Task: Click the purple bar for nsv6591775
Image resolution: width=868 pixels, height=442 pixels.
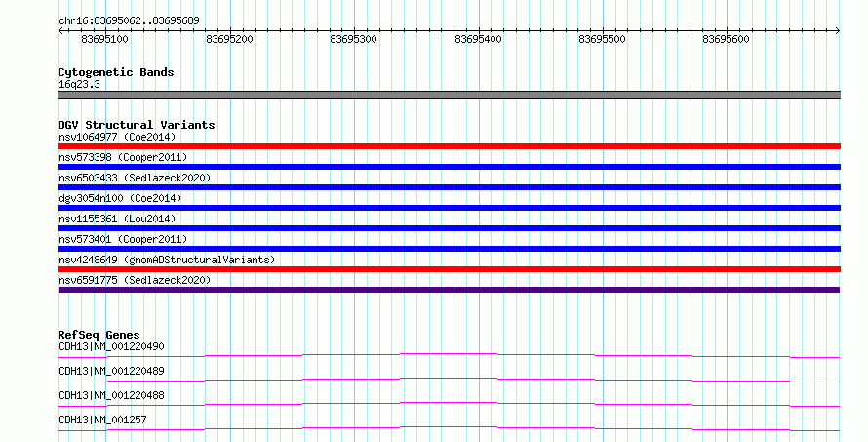Action: tap(449, 290)
